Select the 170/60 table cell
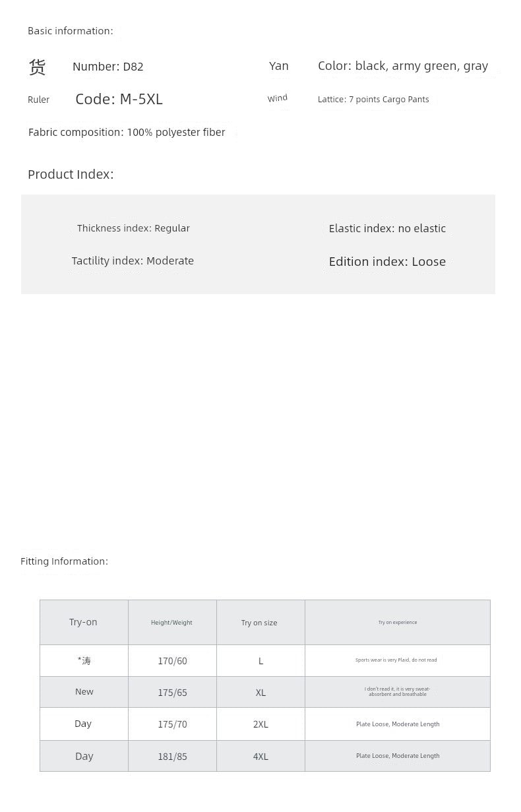Viewport: 521px width, 812px height. click(172, 661)
